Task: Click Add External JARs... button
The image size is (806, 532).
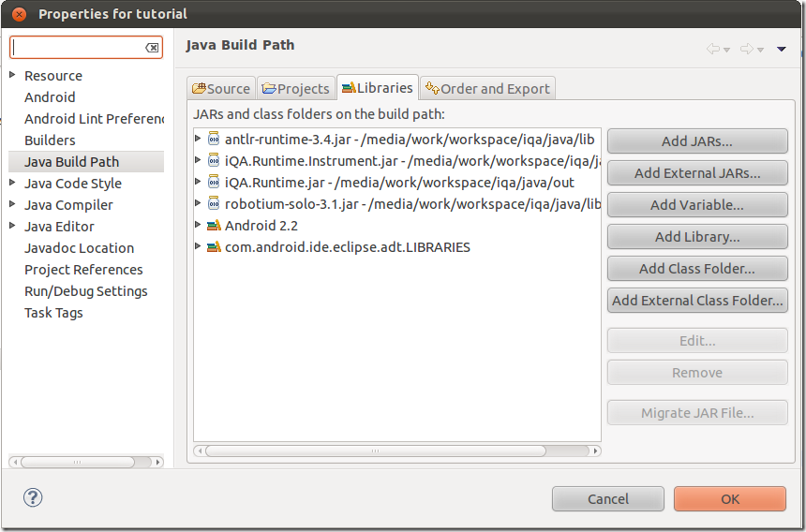Action: [697, 173]
